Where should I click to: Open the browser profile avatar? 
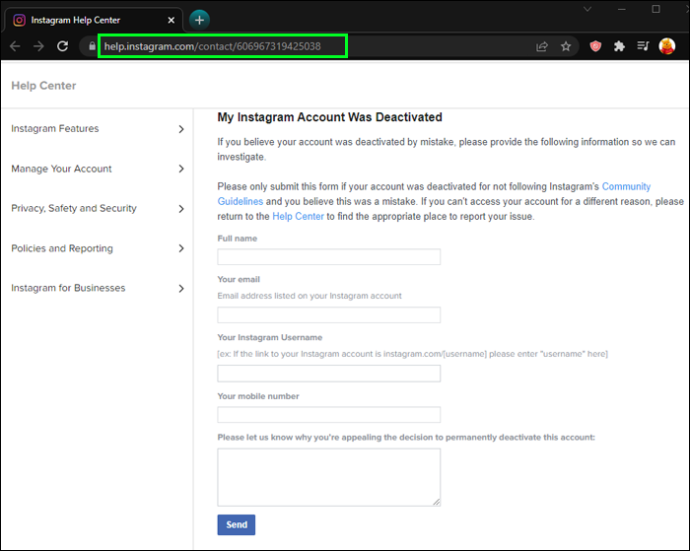(x=667, y=46)
